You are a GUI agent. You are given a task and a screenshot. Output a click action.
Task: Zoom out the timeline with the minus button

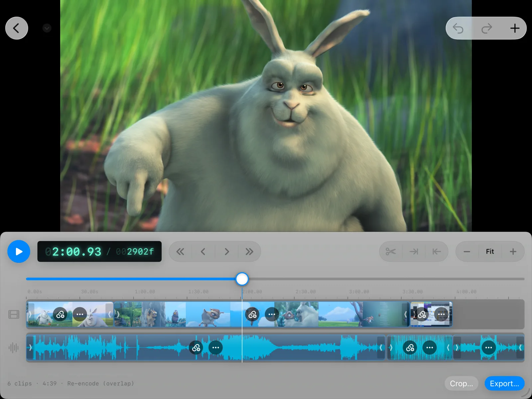467,252
